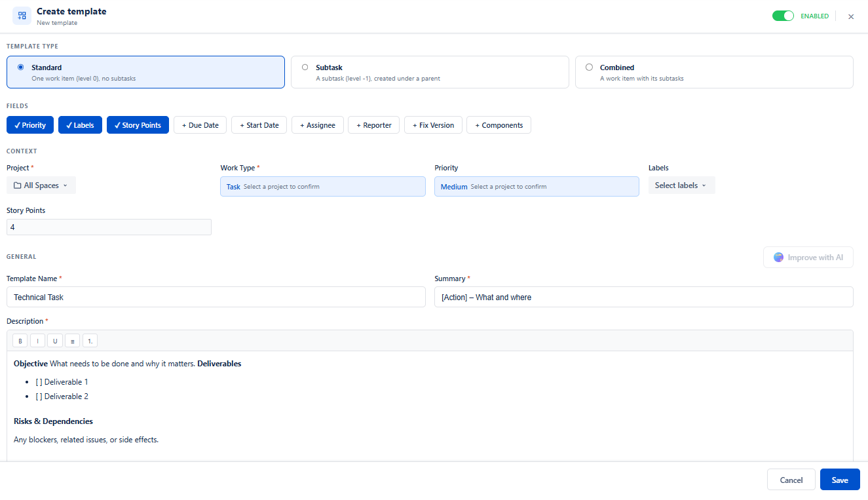The image size is (868, 500).
Task: Expand the Select labels dropdown
Action: pos(681,185)
